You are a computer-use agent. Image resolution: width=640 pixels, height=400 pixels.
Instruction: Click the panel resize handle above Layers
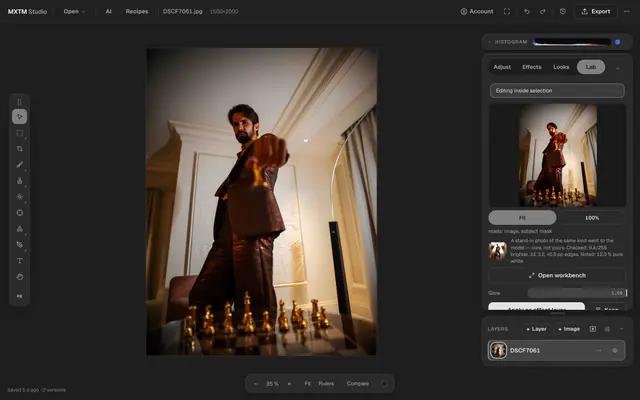[x=557, y=313]
